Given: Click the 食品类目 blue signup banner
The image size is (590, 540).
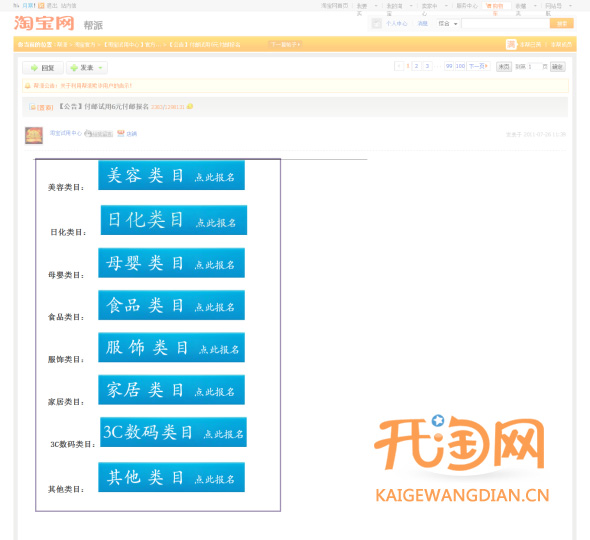Looking at the screenshot, I should 172,305.
